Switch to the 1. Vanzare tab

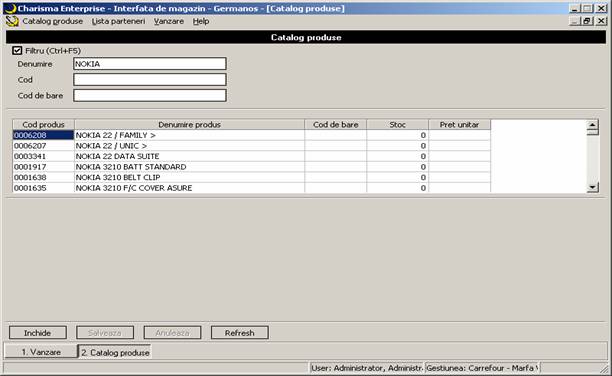(41, 352)
